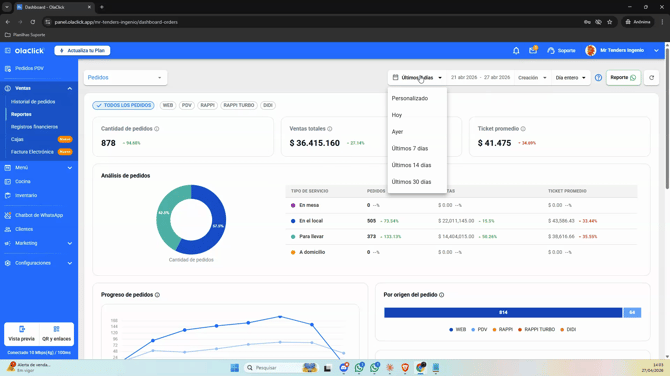Viewport: 670px width, 376px height.
Task: Choose Últimos 14 días option
Action: click(x=417, y=165)
